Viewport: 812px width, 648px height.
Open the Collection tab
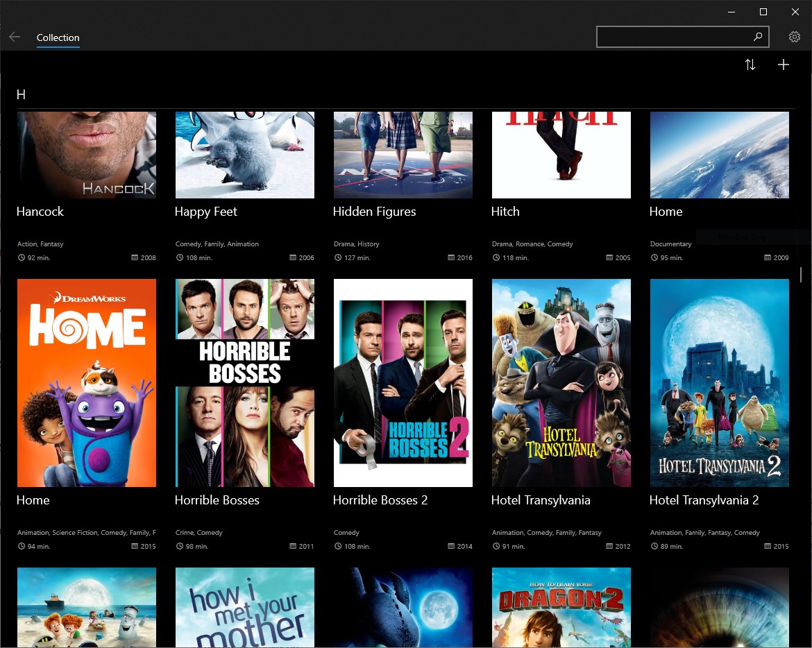(x=58, y=37)
